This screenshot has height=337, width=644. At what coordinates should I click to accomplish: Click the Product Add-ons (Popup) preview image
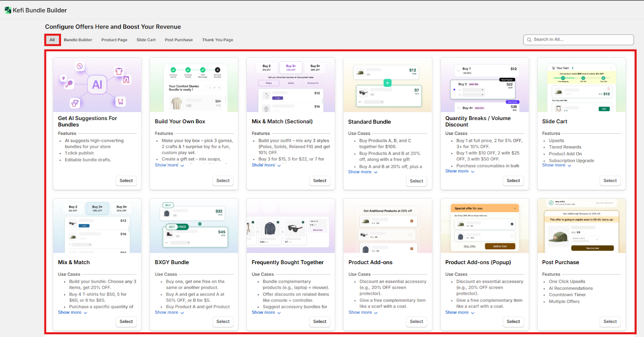coord(485,226)
